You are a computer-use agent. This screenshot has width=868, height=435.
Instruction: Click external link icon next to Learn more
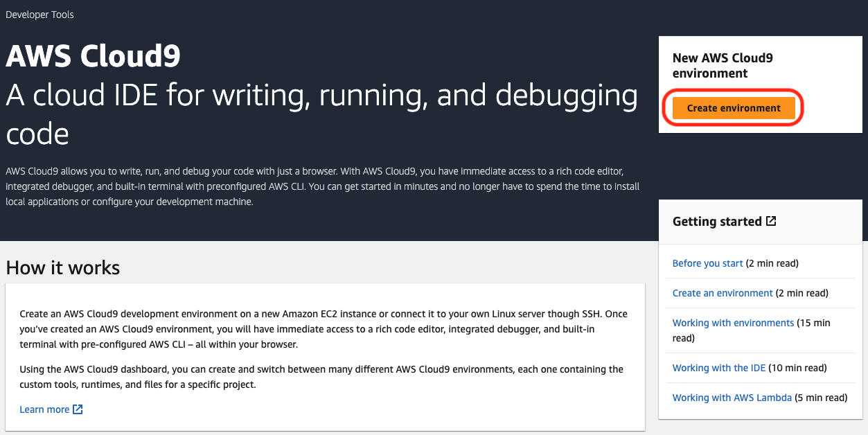[x=78, y=409]
